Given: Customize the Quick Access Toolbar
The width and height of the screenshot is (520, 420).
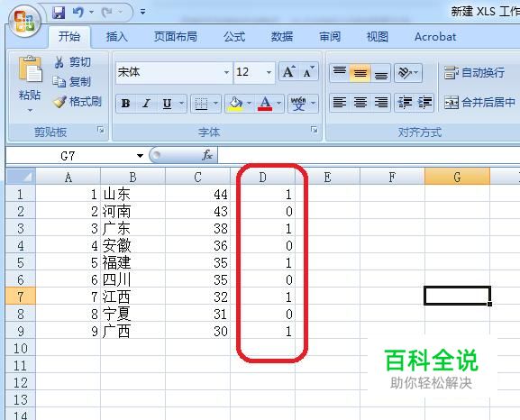Looking at the screenshot, I should tap(143, 13).
